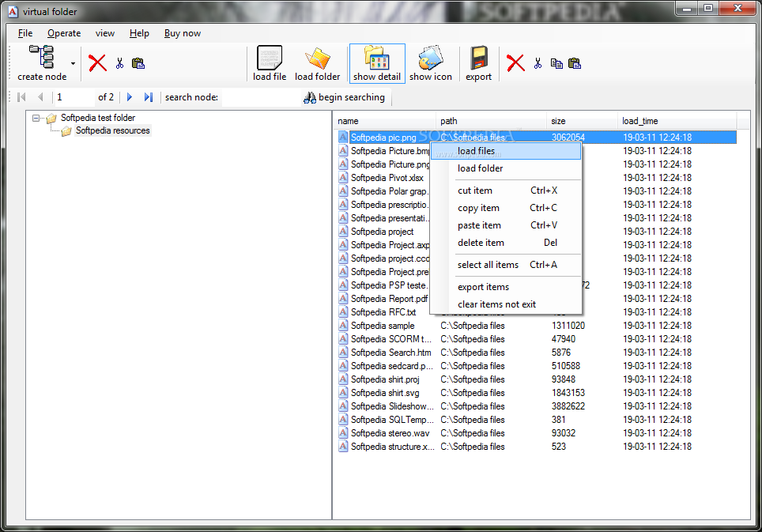Click the load file icon
This screenshot has height=532, width=762.
pyautogui.click(x=270, y=58)
